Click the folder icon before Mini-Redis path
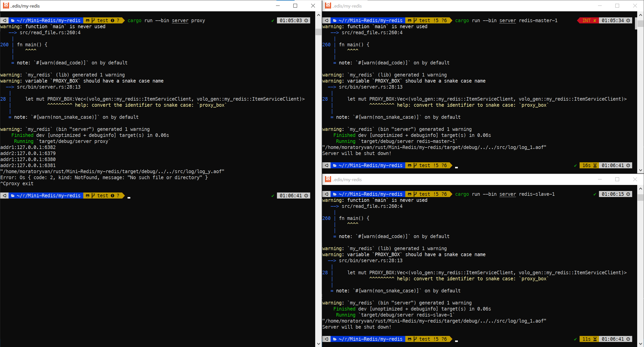 (13, 20)
